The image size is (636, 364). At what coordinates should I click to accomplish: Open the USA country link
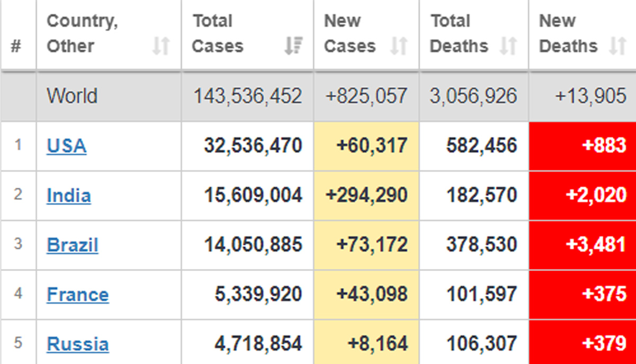(x=67, y=145)
